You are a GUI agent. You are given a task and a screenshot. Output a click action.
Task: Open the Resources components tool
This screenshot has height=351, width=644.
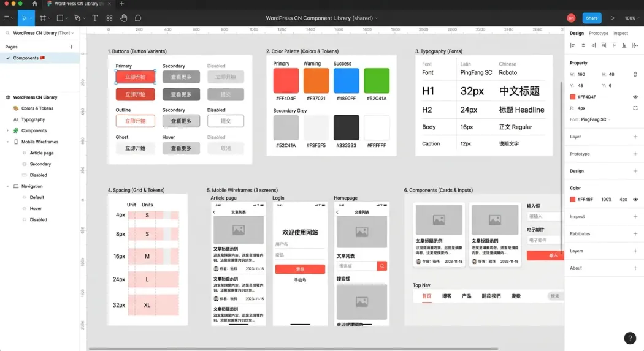pos(109,18)
